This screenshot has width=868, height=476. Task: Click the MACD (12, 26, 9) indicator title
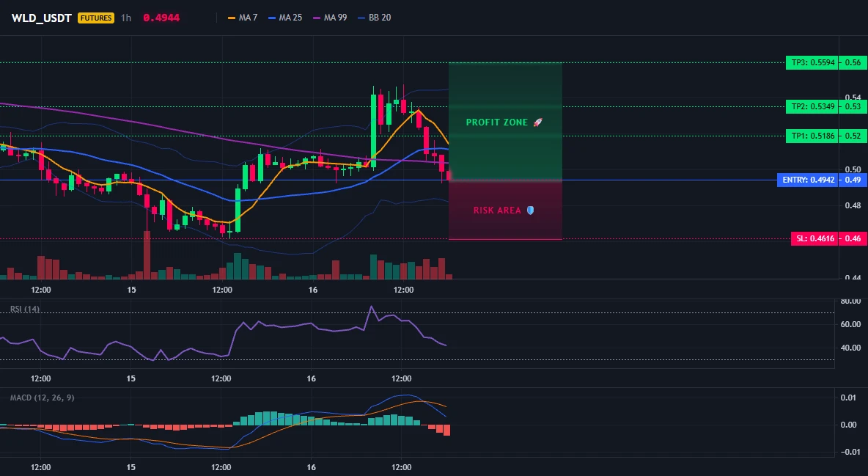[42, 398]
